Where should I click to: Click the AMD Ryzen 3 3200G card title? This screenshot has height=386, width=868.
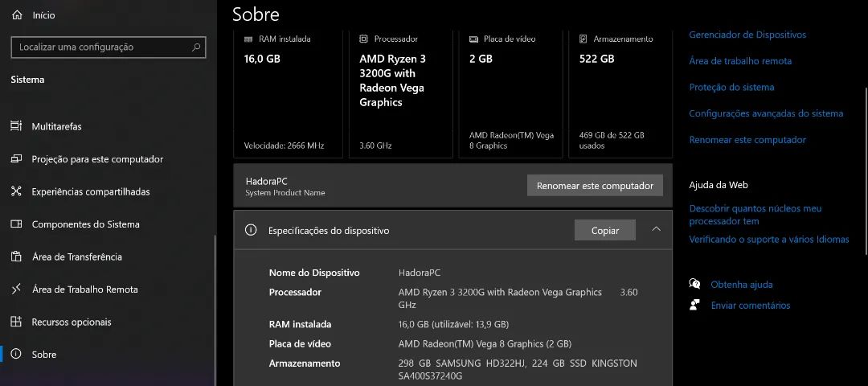point(392,80)
